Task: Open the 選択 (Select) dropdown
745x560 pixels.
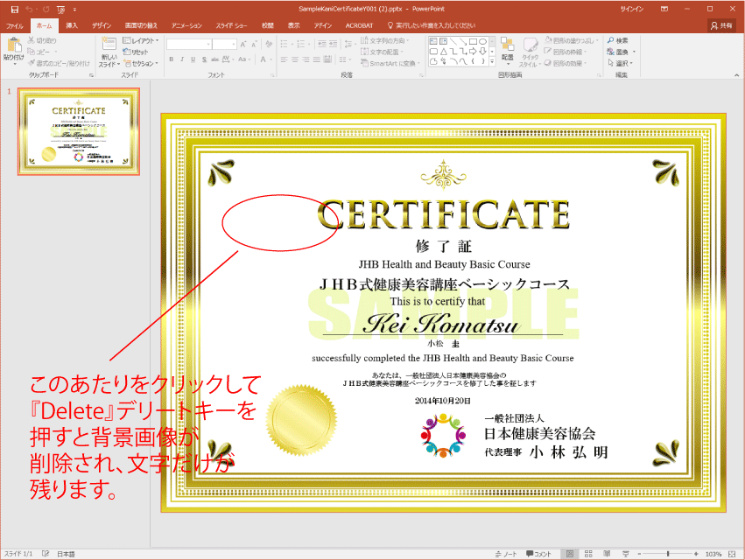Action: pos(620,63)
